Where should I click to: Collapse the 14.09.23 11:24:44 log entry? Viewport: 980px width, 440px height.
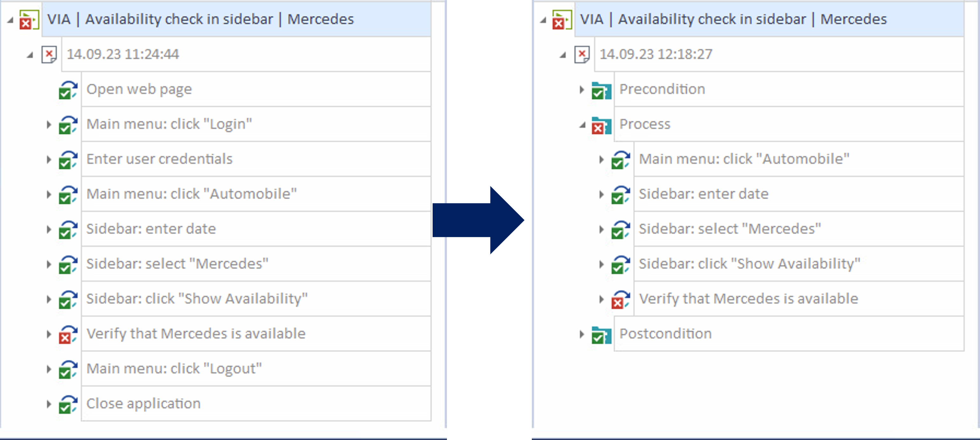point(30,55)
